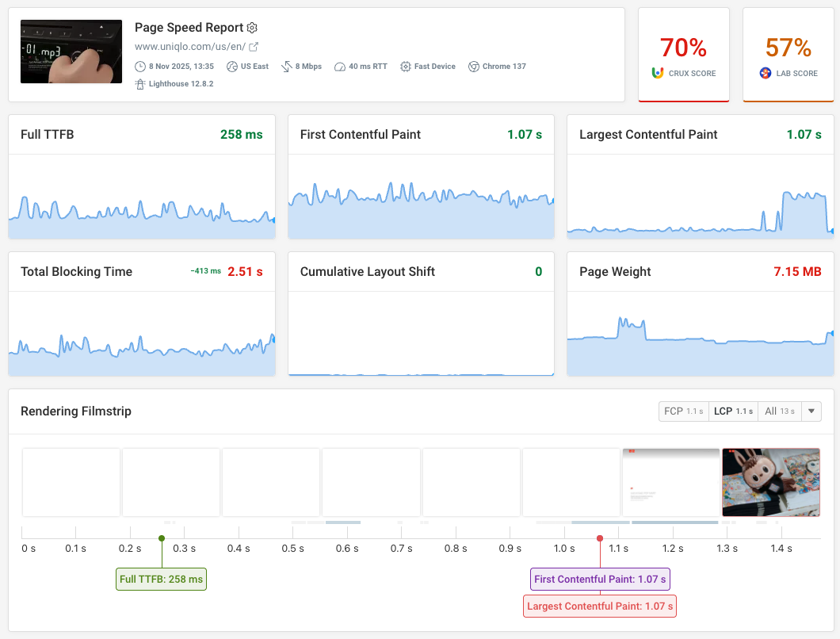This screenshot has height=639, width=840.
Task: Click the 8 Mbps connection speed icon
Action: [x=287, y=66]
